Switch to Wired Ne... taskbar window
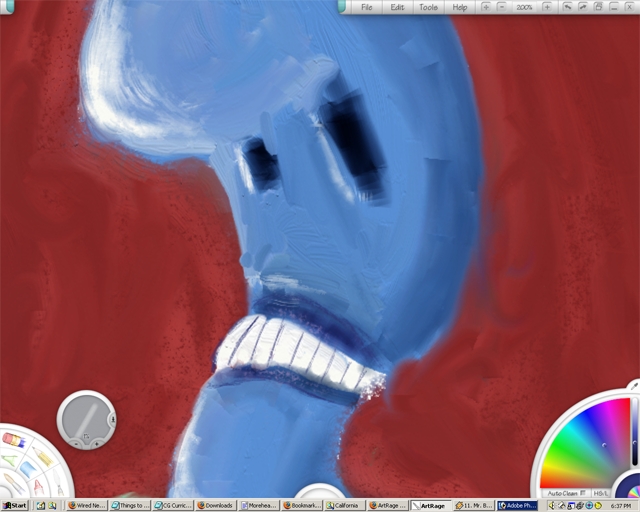The width and height of the screenshot is (640, 512). tap(87, 505)
